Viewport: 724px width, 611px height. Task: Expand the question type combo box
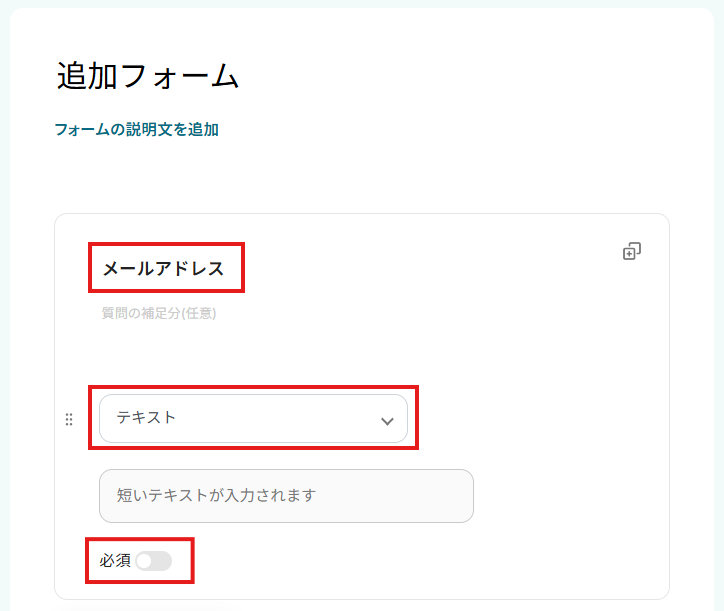pos(253,419)
